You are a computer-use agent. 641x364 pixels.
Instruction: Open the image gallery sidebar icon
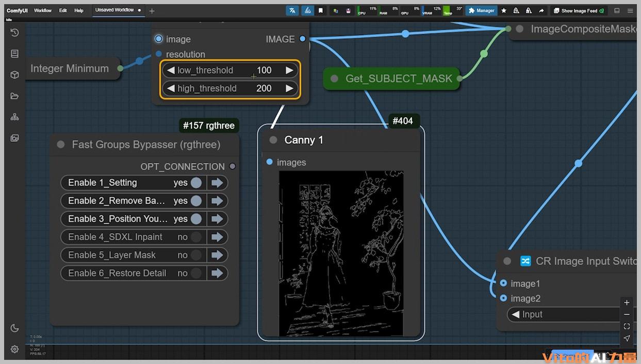click(x=14, y=138)
